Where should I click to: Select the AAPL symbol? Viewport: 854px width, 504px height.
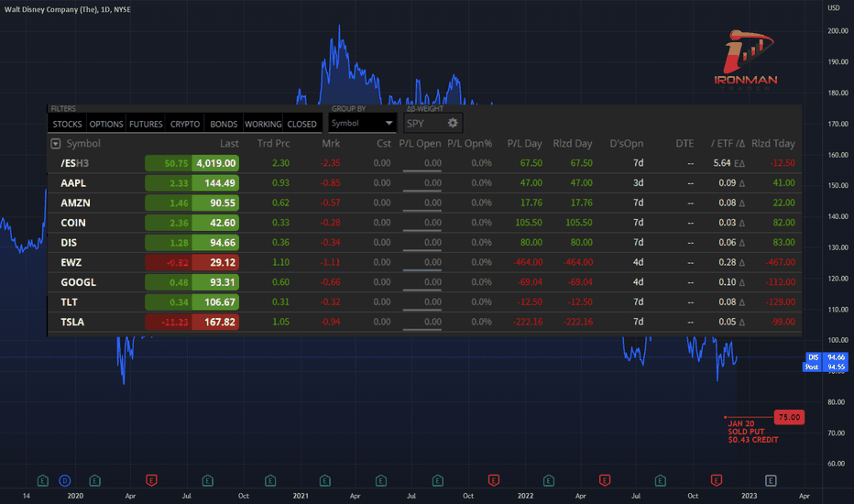(x=73, y=183)
